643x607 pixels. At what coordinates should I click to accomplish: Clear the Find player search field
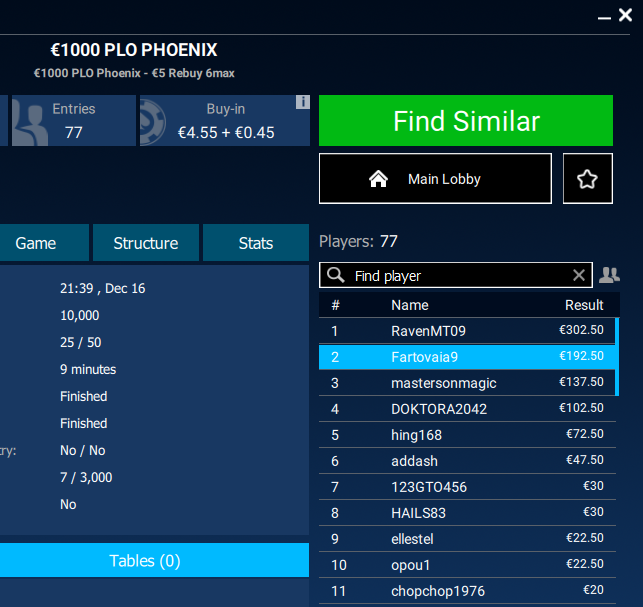(x=579, y=275)
